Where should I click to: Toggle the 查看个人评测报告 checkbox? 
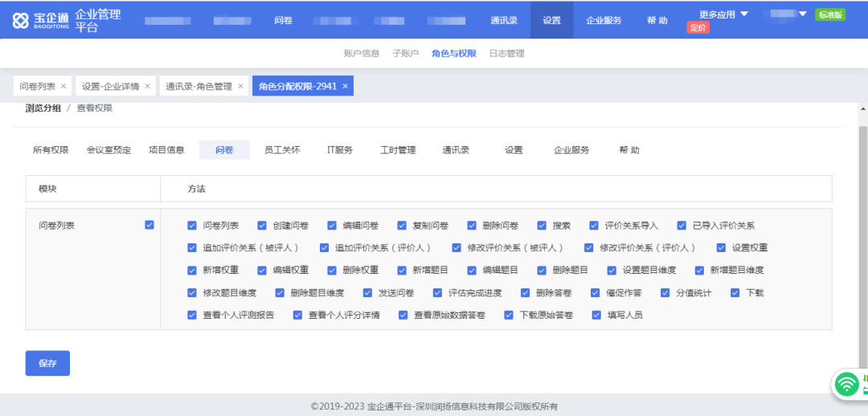click(192, 315)
